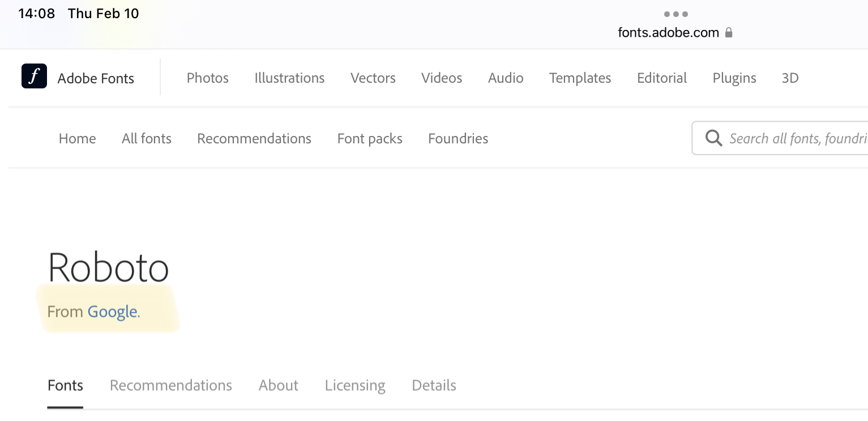
Task: Focus the Search all fonts field
Action: coord(796,138)
